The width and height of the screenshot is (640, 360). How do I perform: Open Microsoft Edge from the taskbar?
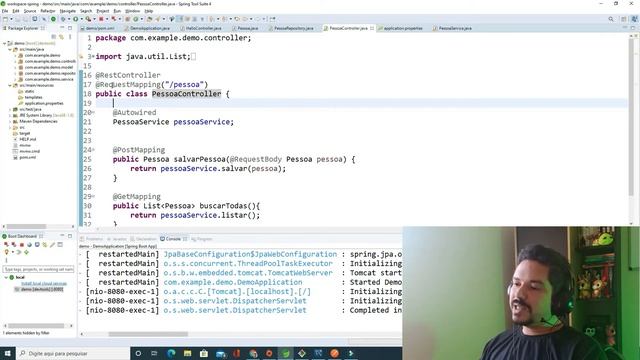coord(171,353)
